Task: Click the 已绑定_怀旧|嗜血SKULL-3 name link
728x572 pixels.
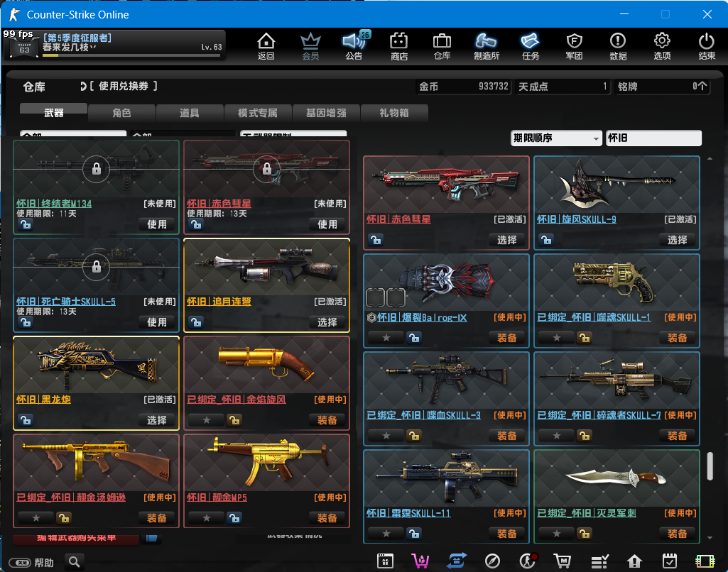Action: click(x=423, y=415)
